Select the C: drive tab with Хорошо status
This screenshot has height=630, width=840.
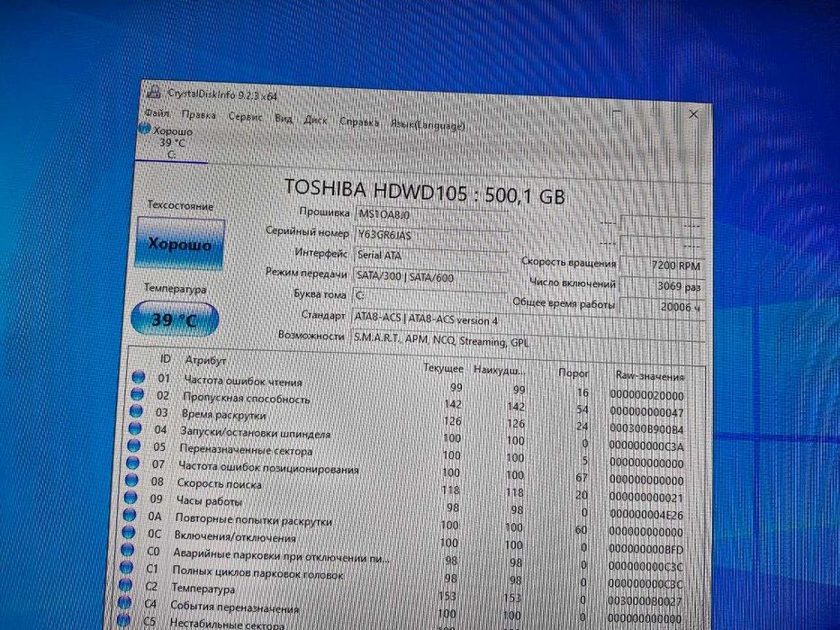pyautogui.click(x=171, y=143)
